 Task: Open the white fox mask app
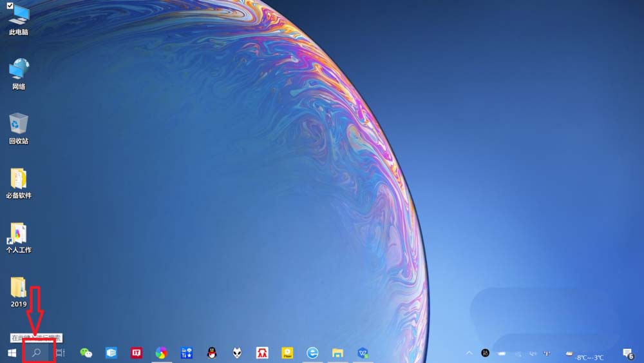click(237, 353)
